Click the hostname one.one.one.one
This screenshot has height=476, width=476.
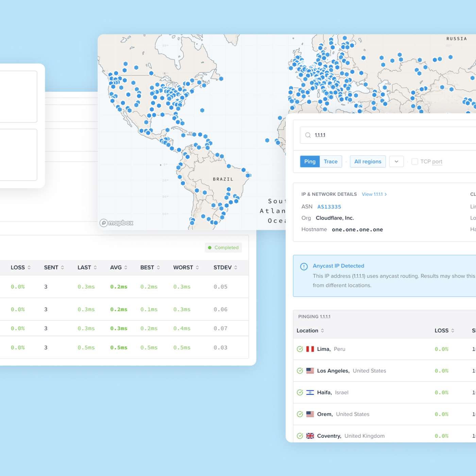click(x=357, y=230)
